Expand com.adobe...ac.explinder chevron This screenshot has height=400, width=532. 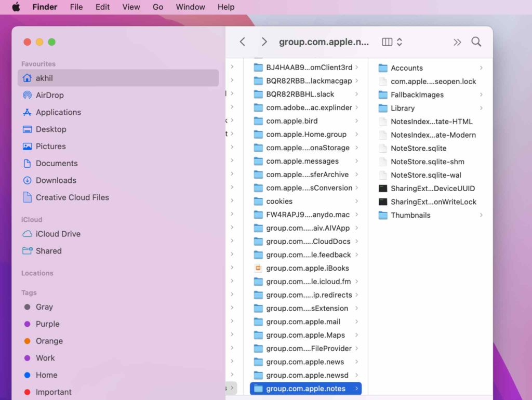[x=356, y=108]
